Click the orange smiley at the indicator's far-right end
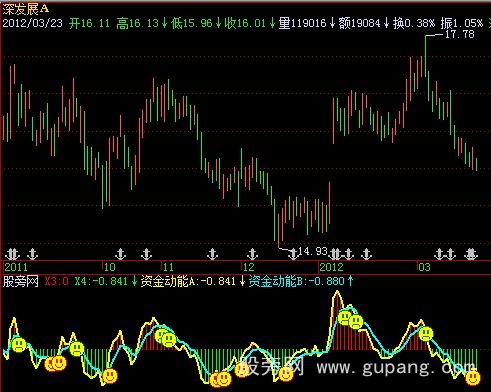Screen dimensions: 491x392 click(x=473, y=378)
